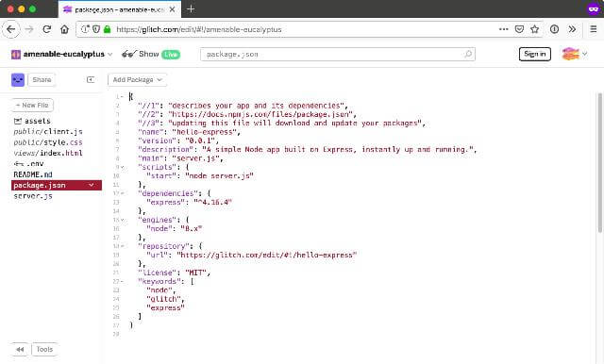Collapse the engines block fold arrow
The image size is (604, 364).
point(122,220)
